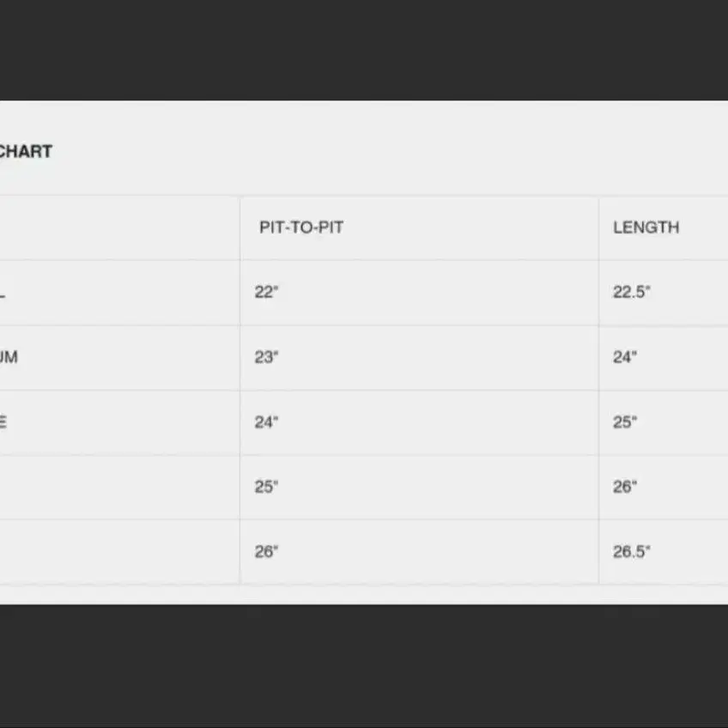Image resolution: width=728 pixels, height=728 pixels.
Task: Click the size label ending in UM
Action: point(9,357)
